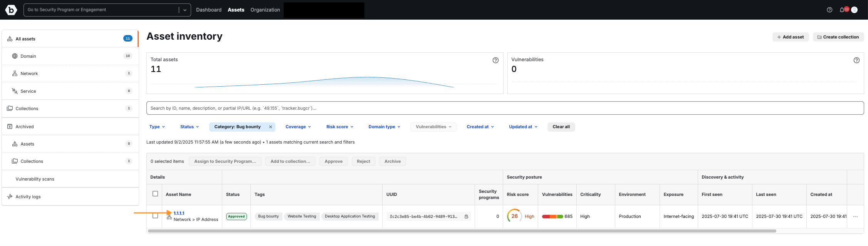This screenshot has width=868, height=246.
Task: Click the network icon beside 1.1.1.1
Action: 169,218
